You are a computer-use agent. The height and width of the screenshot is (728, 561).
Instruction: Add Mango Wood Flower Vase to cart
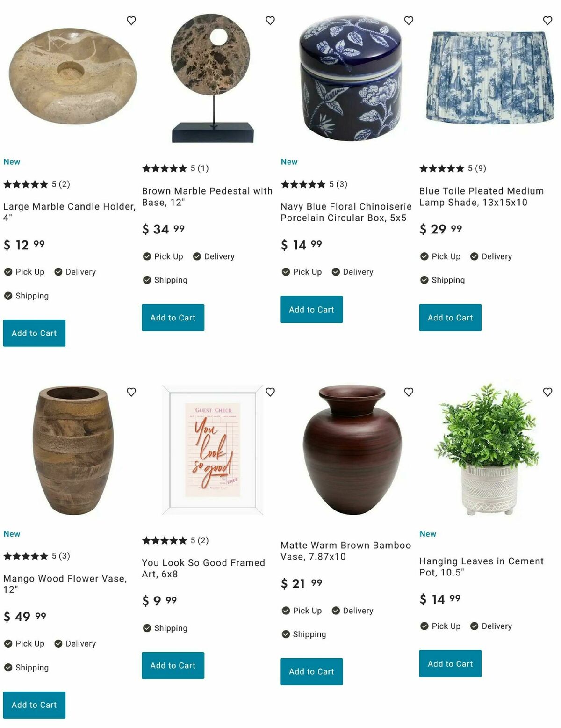click(34, 705)
